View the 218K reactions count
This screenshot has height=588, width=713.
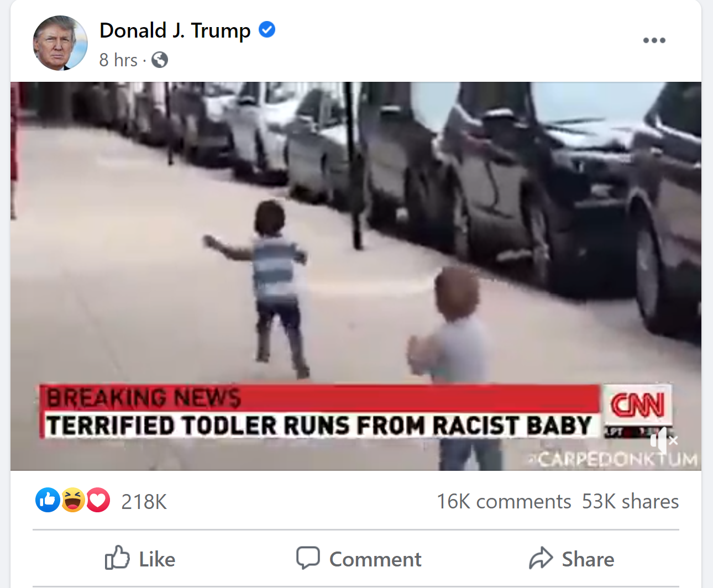(144, 502)
